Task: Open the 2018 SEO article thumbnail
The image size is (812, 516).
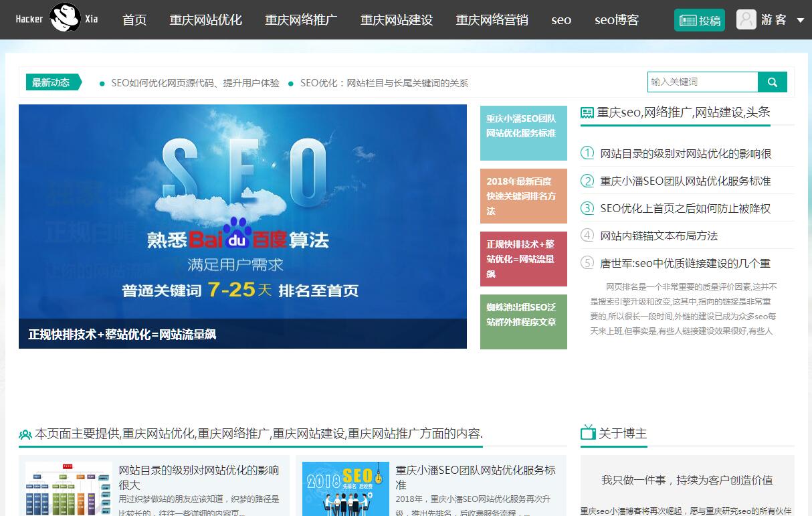Action: [x=346, y=489]
